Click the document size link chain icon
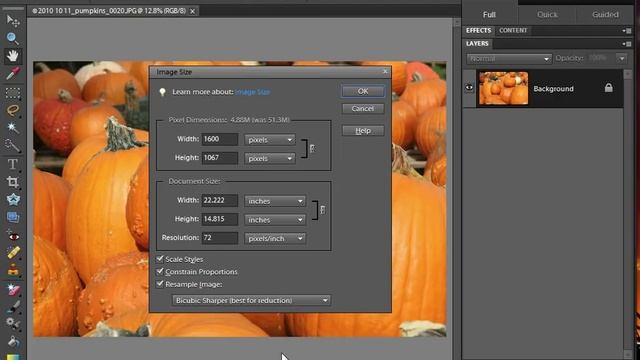Viewport: 640px width, 360px height. point(322,210)
